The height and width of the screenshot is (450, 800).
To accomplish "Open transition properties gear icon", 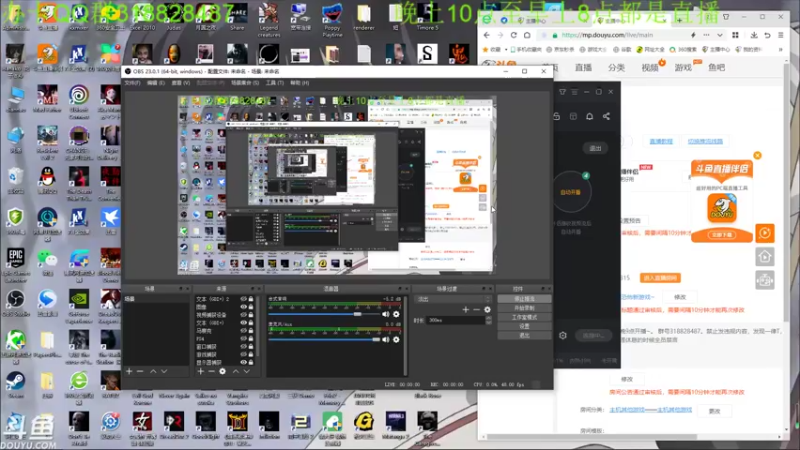I will [x=487, y=310].
